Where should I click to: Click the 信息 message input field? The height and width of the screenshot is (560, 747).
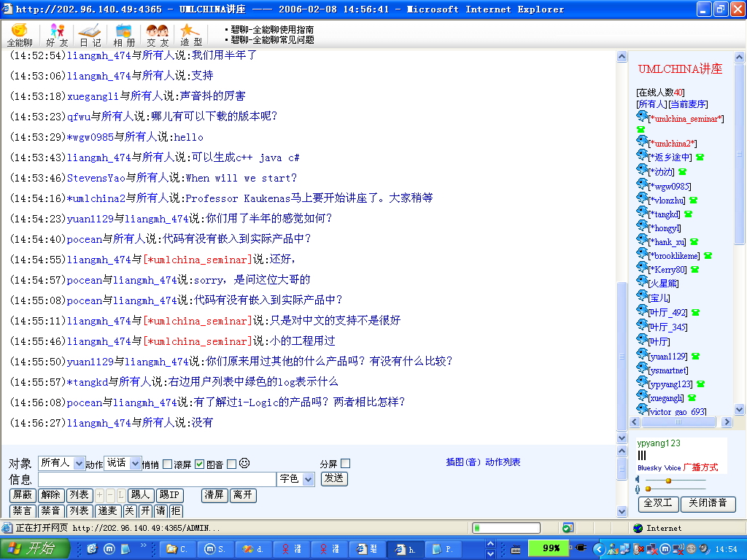(x=158, y=479)
